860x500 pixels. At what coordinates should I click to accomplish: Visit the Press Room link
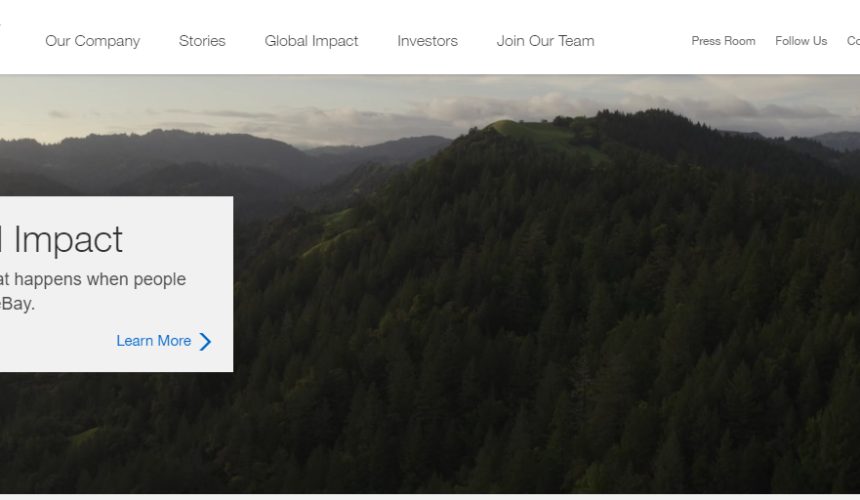click(x=723, y=41)
